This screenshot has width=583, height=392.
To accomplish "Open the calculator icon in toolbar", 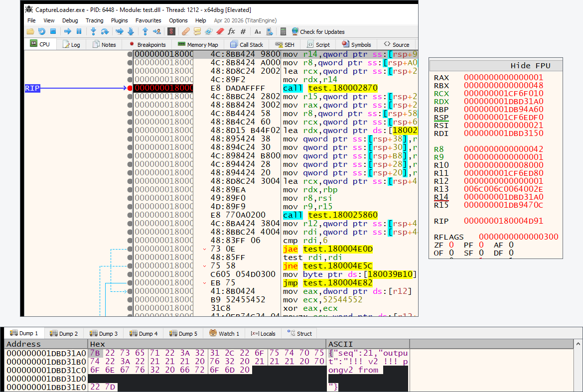I will (283, 31).
